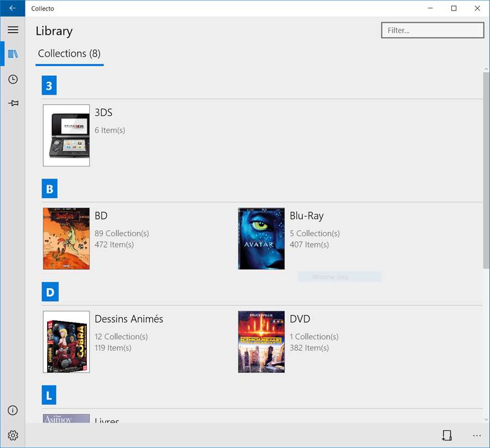The width and height of the screenshot is (490, 448).
Task: Click the back arrow button
Action: 13,8
